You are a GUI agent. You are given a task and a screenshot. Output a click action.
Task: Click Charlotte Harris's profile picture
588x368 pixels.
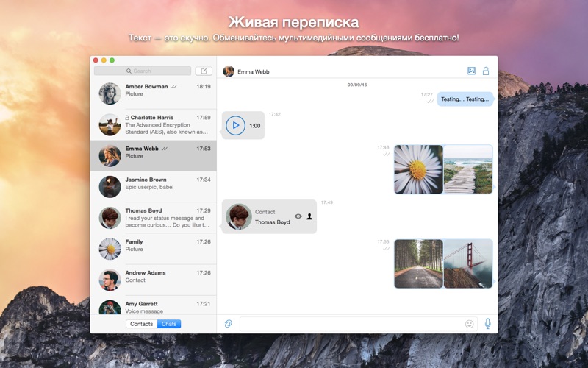110,124
